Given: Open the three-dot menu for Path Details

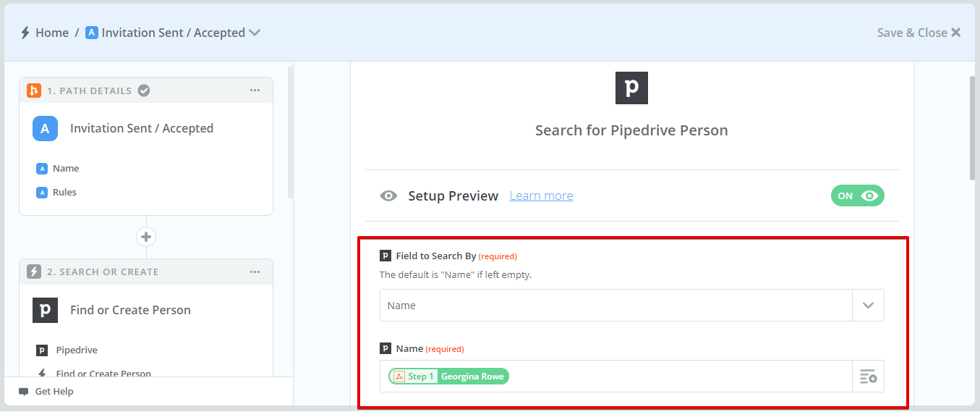Looking at the screenshot, I should pyautogui.click(x=255, y=91).
